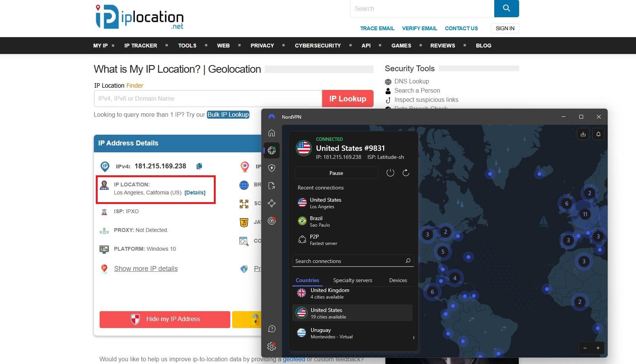
Task: Click the IP location pin icon next to Show more IP details
Action: (x=104, y=269)
